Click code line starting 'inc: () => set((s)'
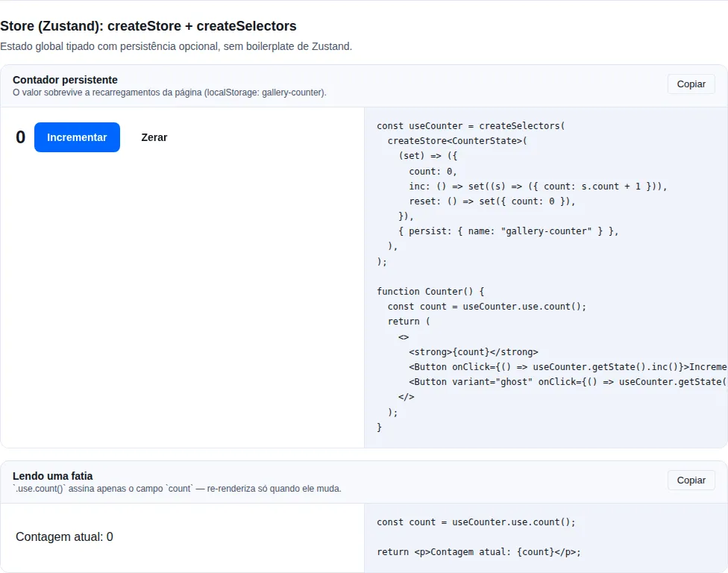Image resolution: width=728 pixels, height=573 pixels. click(538, 187)
